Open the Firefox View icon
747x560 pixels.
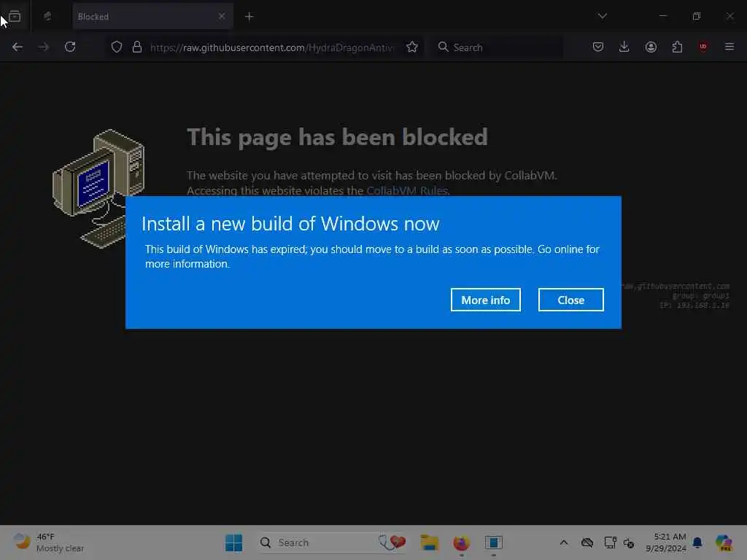[15, 17]
